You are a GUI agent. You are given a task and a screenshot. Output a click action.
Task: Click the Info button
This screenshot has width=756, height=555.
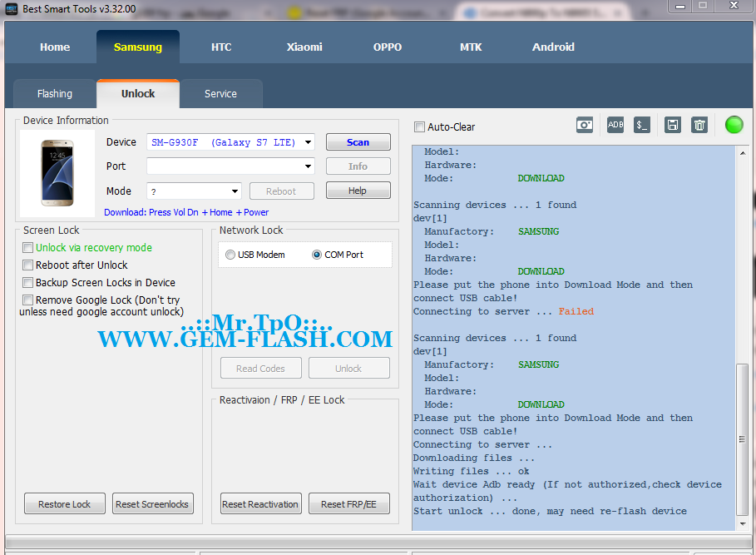click(358, 166)
